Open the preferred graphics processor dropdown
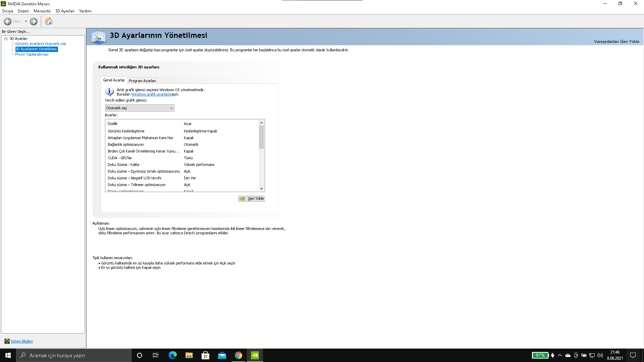This screenshot has width=644, height=362. tap(140, 108)
